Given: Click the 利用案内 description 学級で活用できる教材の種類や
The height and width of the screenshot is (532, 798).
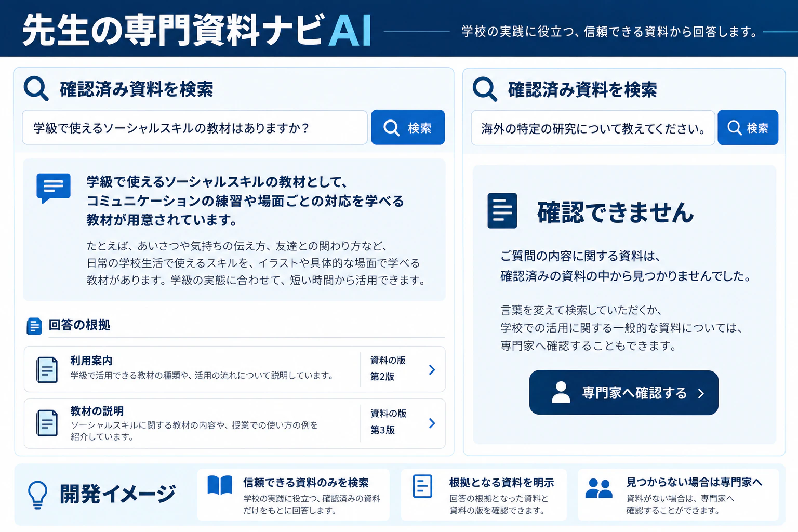Looking at the screenshot, I should coord(202,376).
